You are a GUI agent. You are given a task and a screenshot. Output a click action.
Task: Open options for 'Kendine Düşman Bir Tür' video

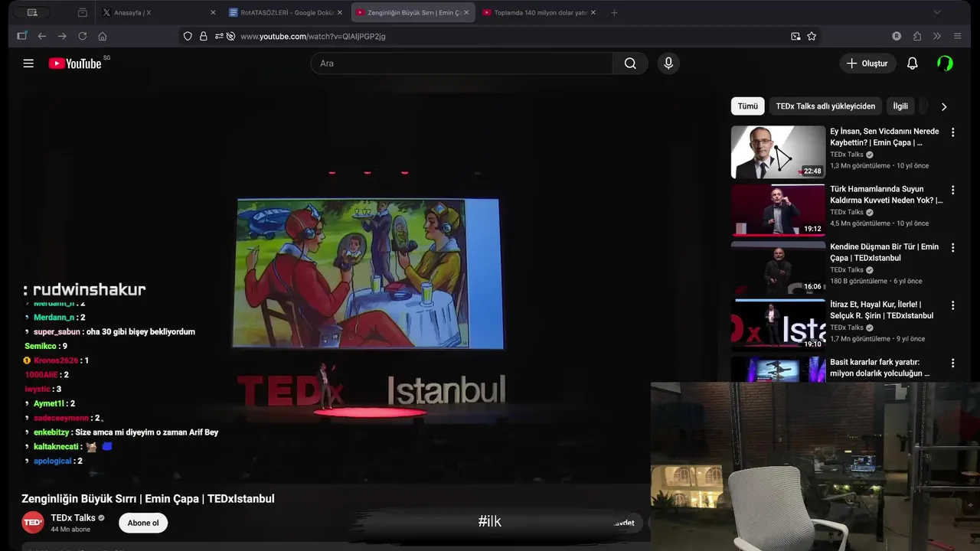(x=952, y=248)
